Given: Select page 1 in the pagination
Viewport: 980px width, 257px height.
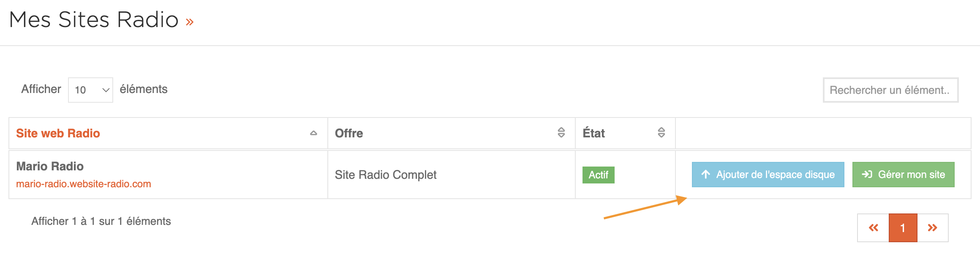Looking at the screenshot, I should 903,228.
